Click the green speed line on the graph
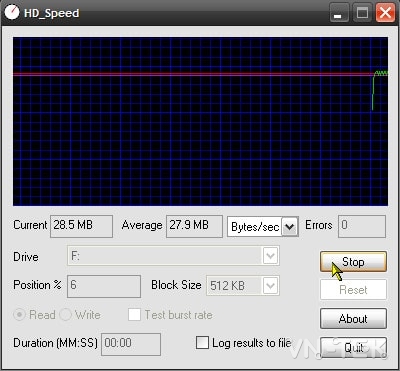400x371 pixels. point(380,73)
